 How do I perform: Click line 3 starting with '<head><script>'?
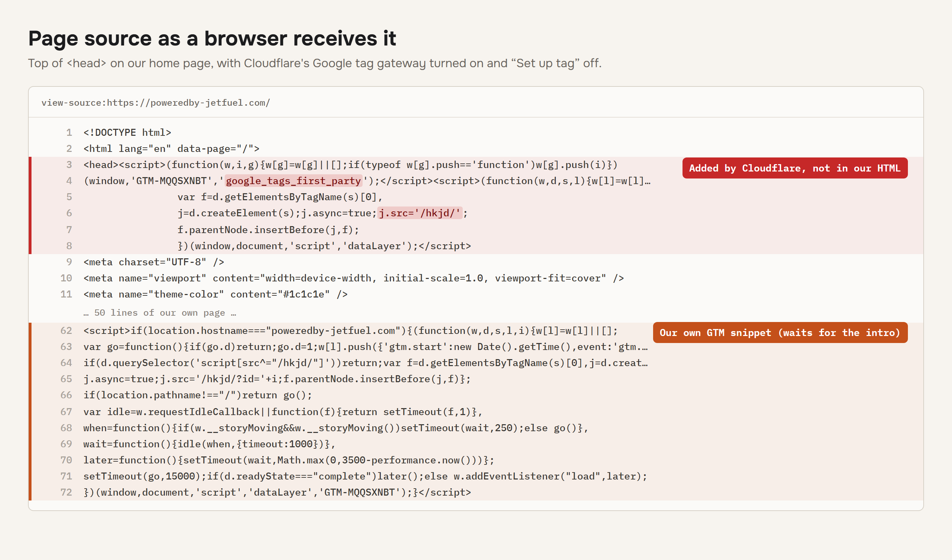(x=351, y=165)
